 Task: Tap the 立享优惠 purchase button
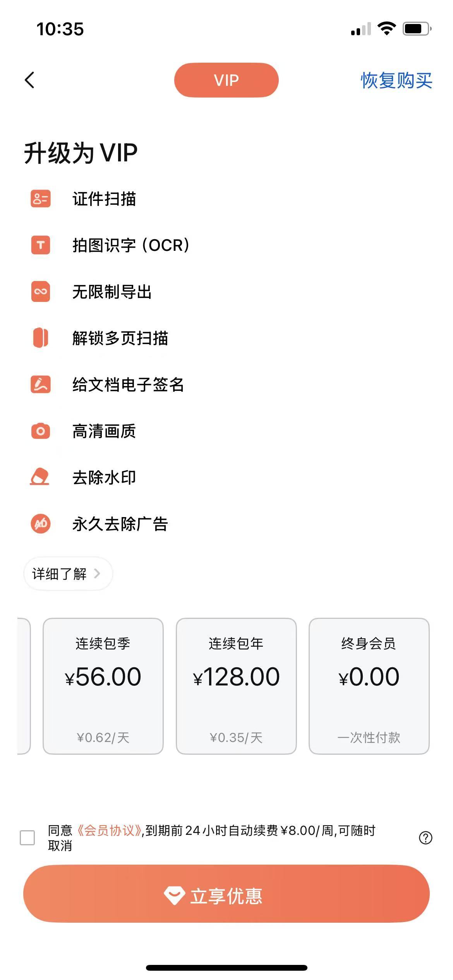[x=226, y=894]
